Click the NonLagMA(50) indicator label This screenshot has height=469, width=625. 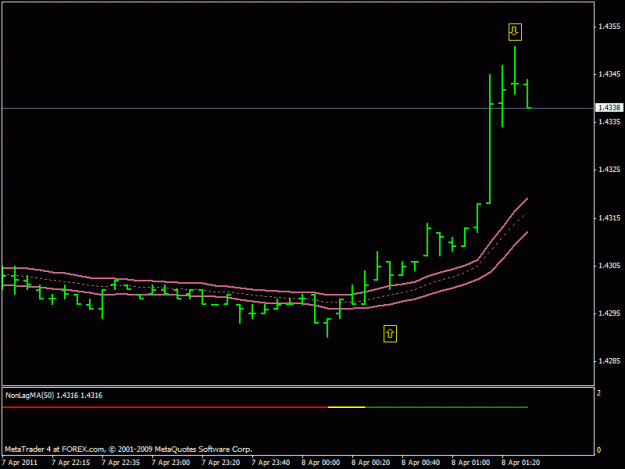point(54,395)
